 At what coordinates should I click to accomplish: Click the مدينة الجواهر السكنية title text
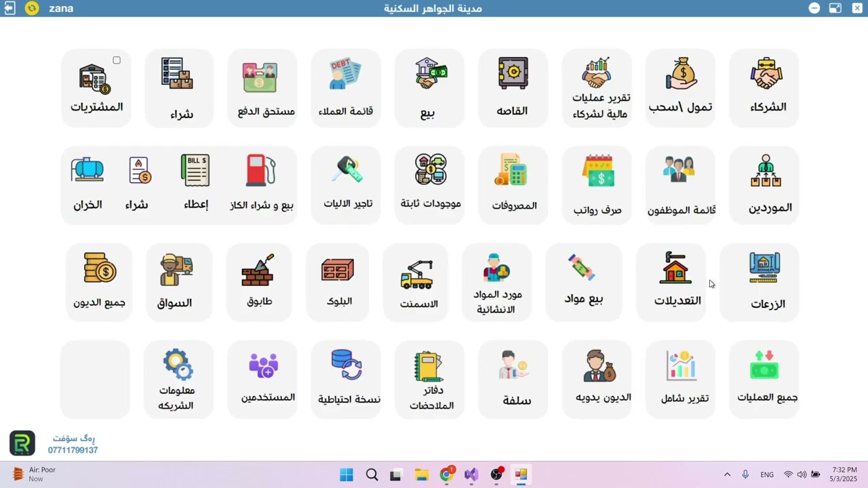(433, 8)
